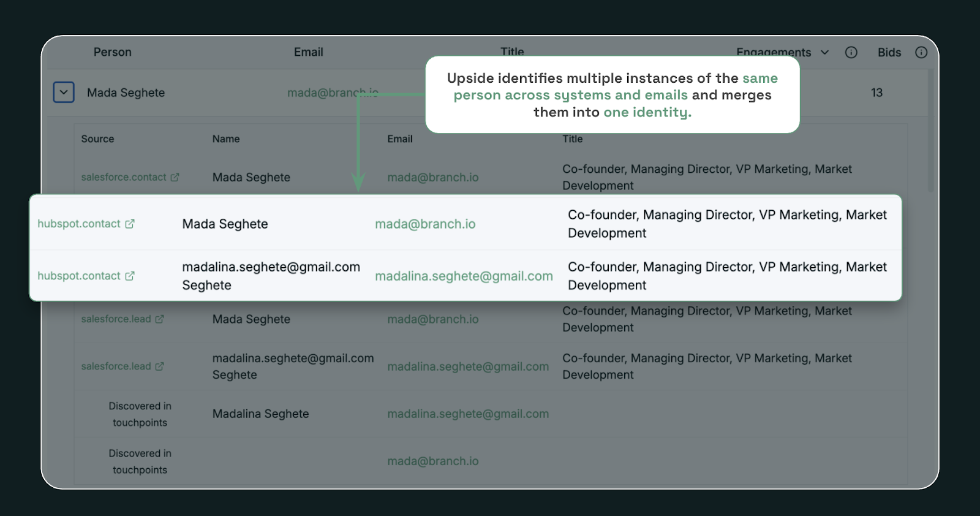Open external link icon of salesforce.lead gmail row

click(x=159, y=366)
